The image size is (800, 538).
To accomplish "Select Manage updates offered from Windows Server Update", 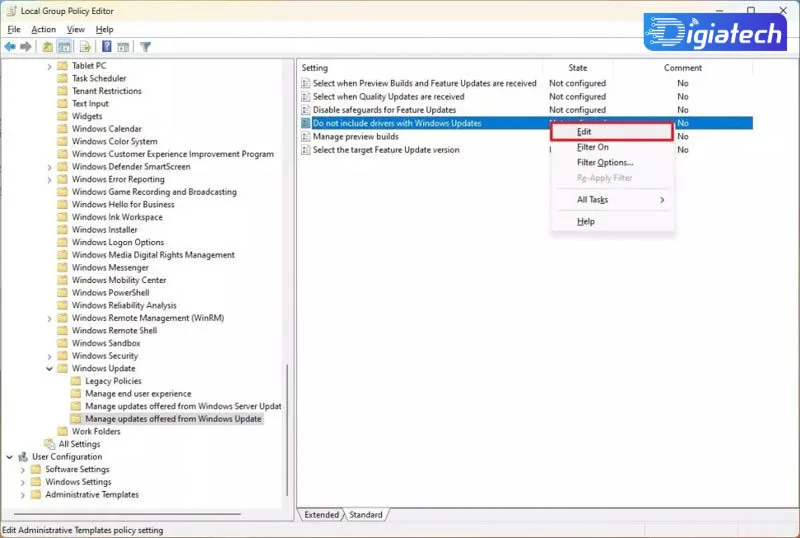I will 183,406.
